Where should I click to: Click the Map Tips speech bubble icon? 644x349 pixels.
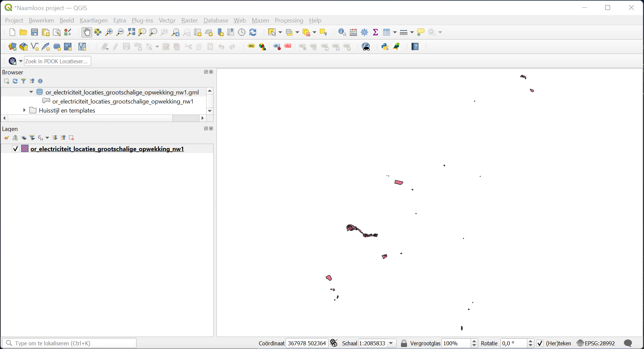(x=420, y=32)
